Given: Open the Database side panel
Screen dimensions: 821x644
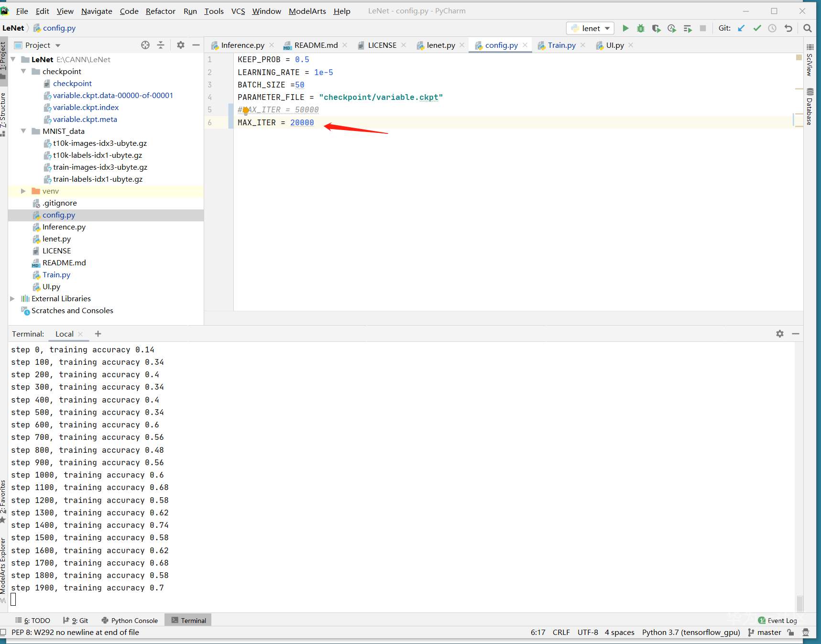Looking at the screenshot, I should [810, 106].
